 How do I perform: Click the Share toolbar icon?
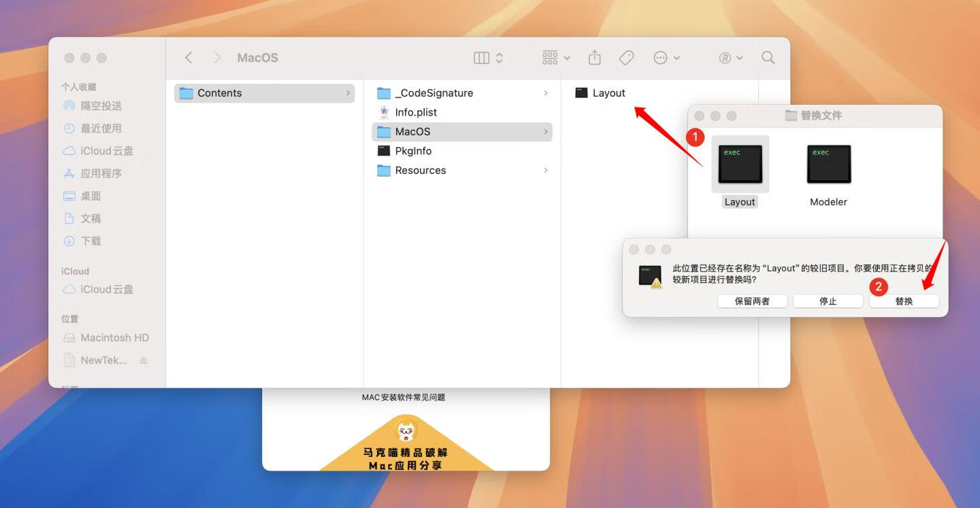point(595,58)
